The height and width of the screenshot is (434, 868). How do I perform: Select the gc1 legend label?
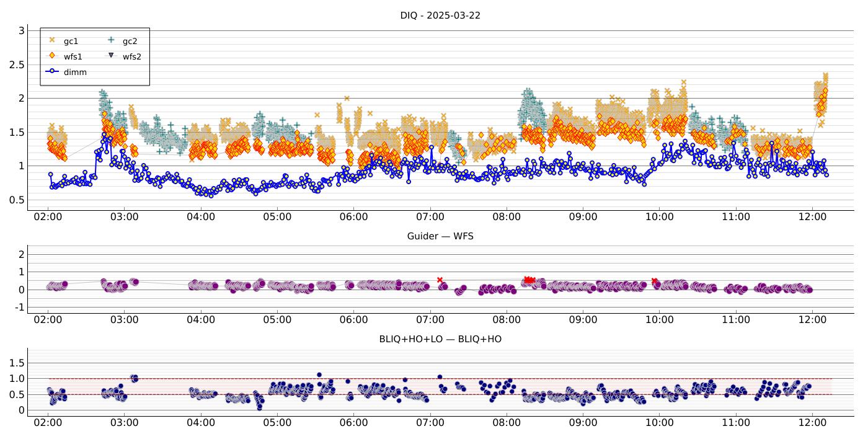[71, 42]
